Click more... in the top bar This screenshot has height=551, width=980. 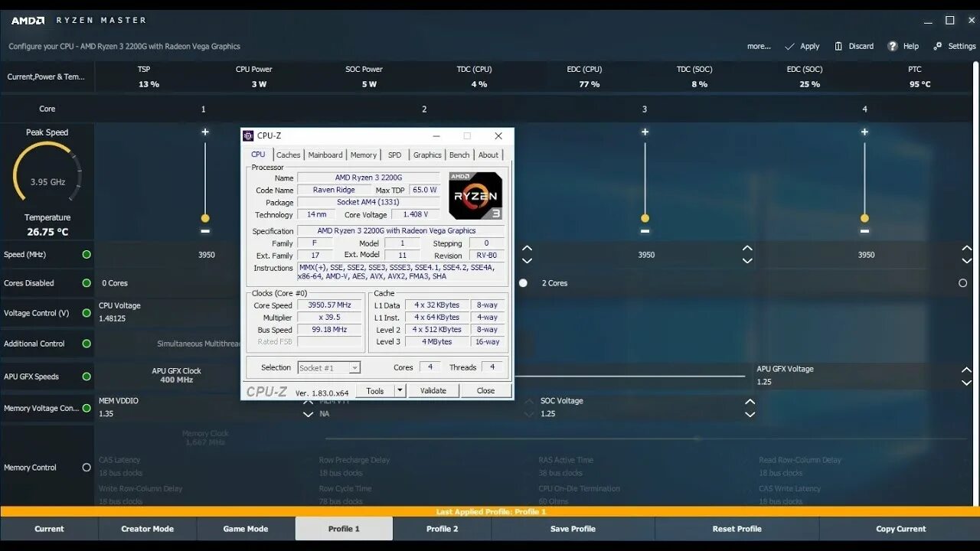click(759, 47)
